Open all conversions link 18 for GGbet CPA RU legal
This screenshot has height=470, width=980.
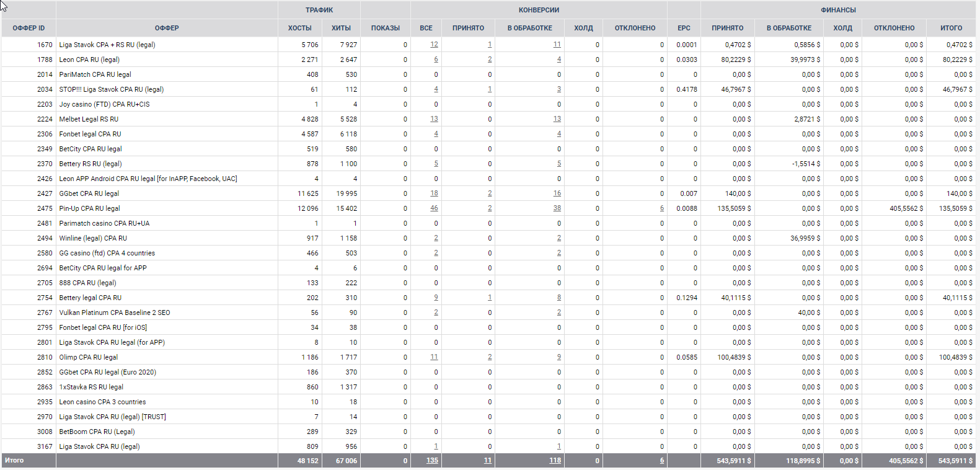[x=434, y=193]
